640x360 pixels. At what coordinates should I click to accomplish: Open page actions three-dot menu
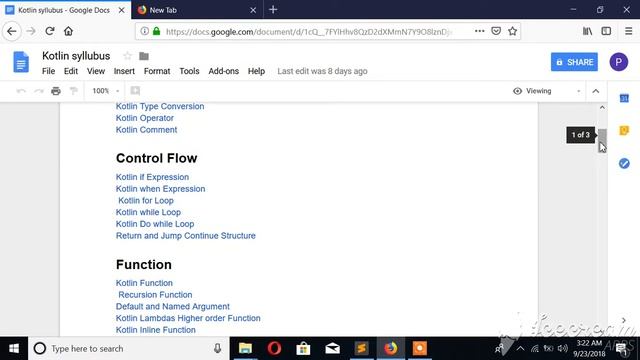click(480, 31)
